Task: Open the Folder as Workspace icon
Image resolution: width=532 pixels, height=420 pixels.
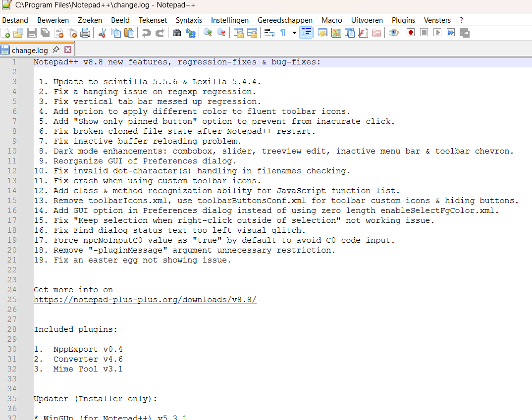Action: [376, 33]
